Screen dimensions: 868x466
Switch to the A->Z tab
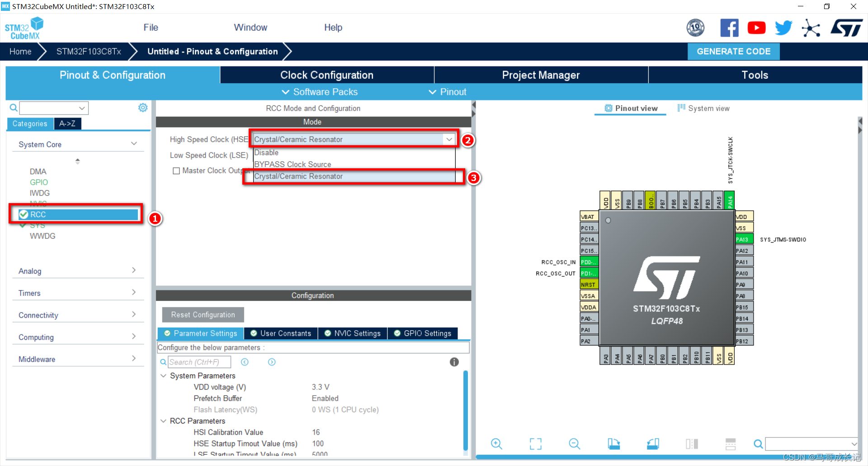click(x=67, y=124)
